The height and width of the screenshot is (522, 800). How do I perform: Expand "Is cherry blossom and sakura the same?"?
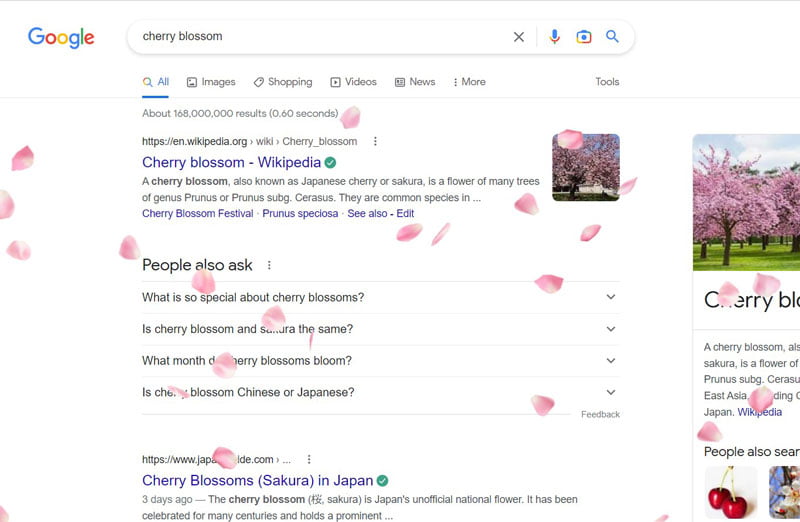coord(381,329)
